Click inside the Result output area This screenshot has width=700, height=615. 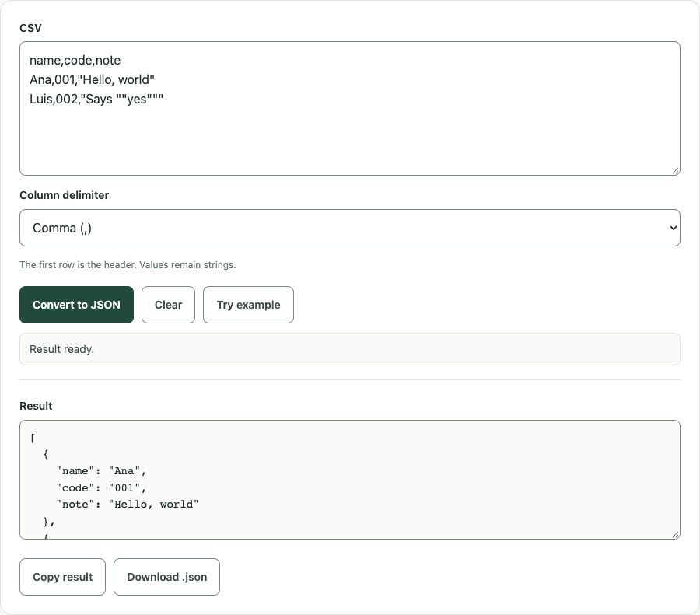click(x=350, y=480)
